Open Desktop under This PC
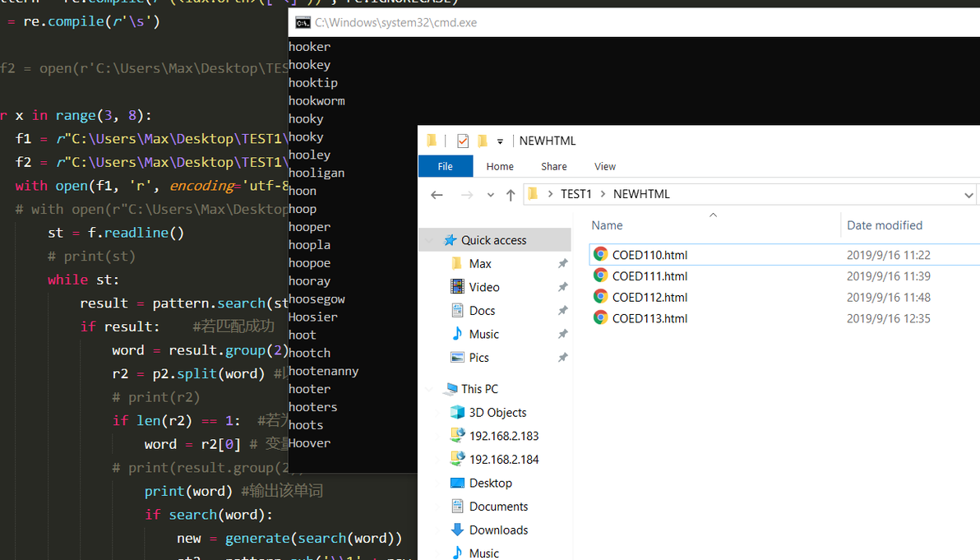Viewport: 980px width, 560px height. click(x=491, y=484)
